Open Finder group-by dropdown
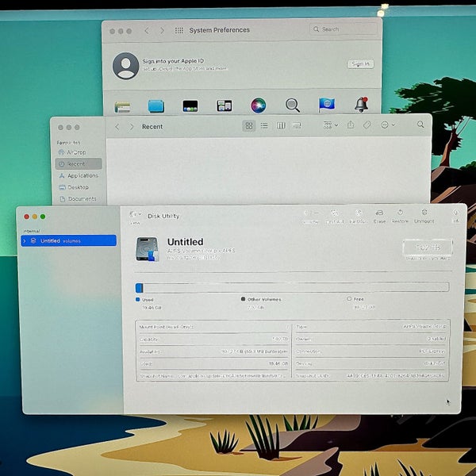476x476 pixels. [331, 125]
